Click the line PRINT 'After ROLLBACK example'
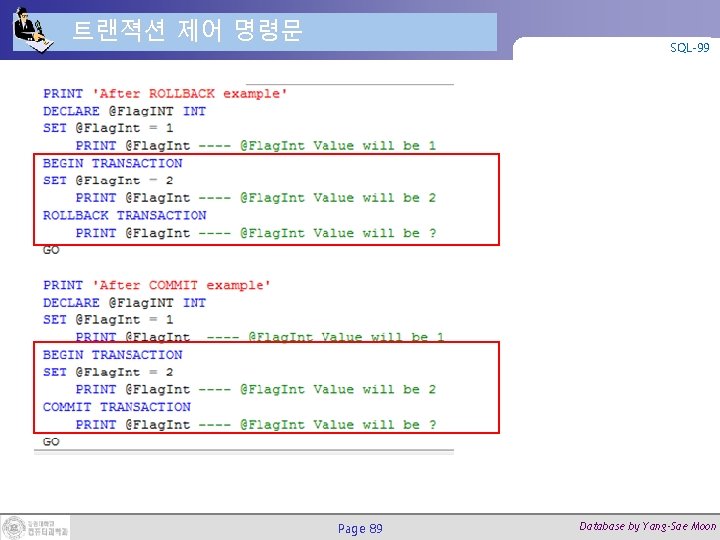Image resolution: width=720 pixels, height=540 pixels. [165, 93]
